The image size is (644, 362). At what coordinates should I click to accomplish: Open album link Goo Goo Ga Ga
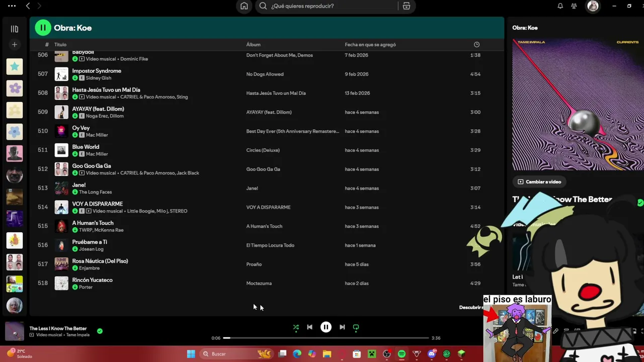coord(263,169)
